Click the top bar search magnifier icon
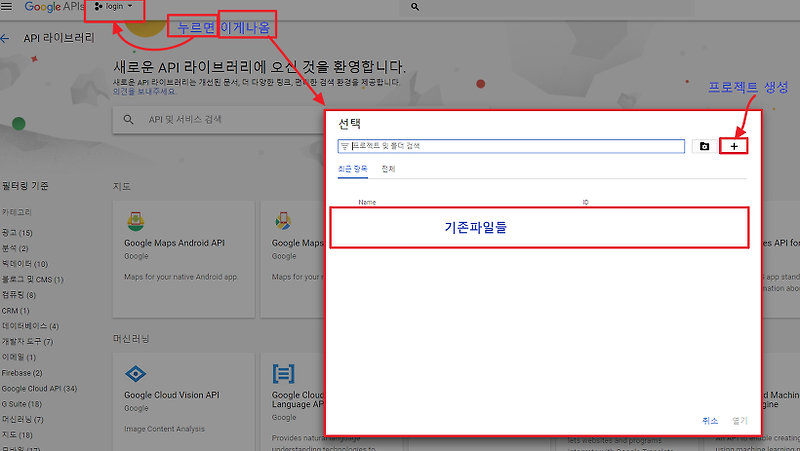This screenshot has height=451, width=800. click(415, 7)
